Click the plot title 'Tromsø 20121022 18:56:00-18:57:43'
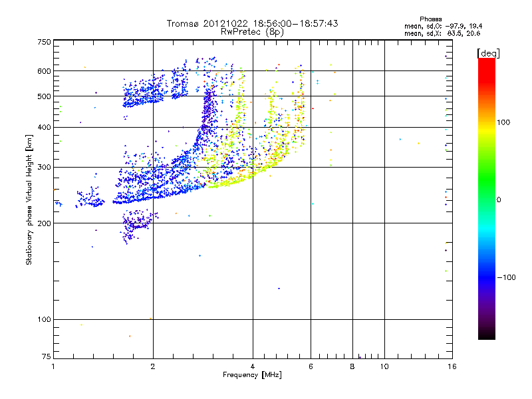 pyautogui.click(x=252, y=23)
